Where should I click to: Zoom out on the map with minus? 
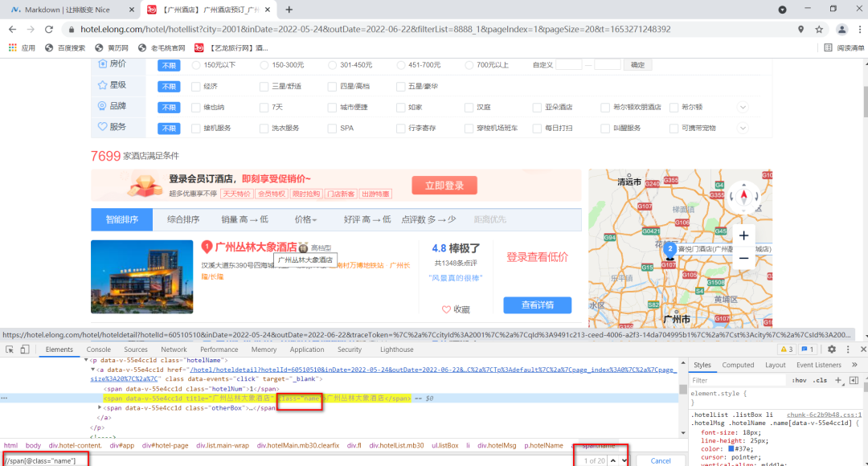[743, 259]
